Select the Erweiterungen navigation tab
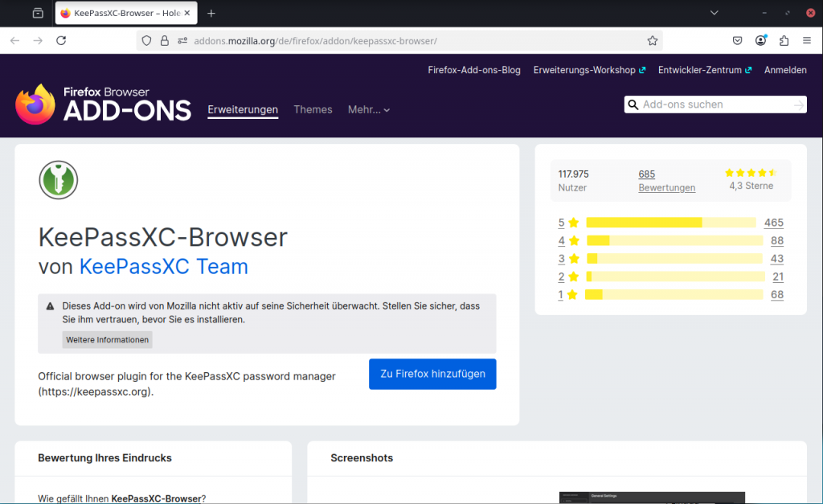The height and width of the screenshot is (504, 823). tap(243, 109)
